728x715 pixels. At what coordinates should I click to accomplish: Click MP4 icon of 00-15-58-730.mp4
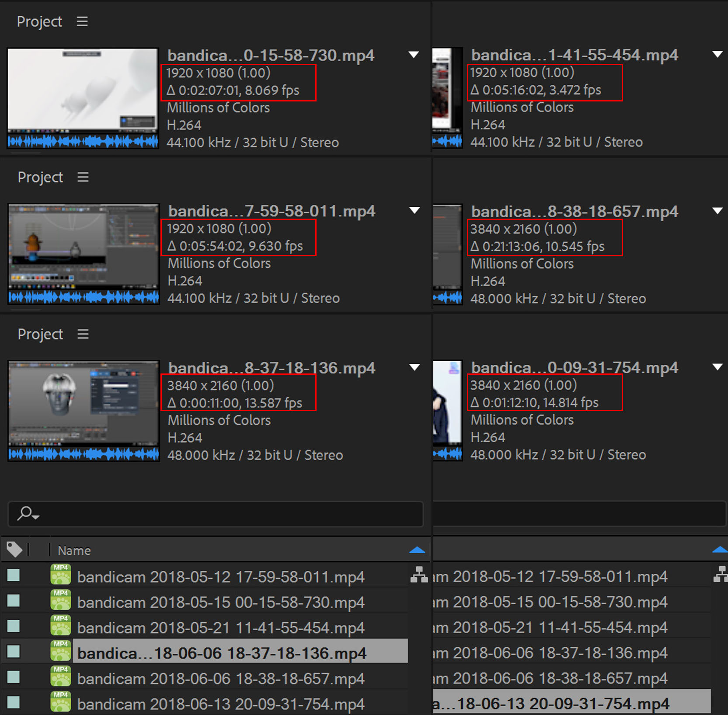(x=61, y=600)
